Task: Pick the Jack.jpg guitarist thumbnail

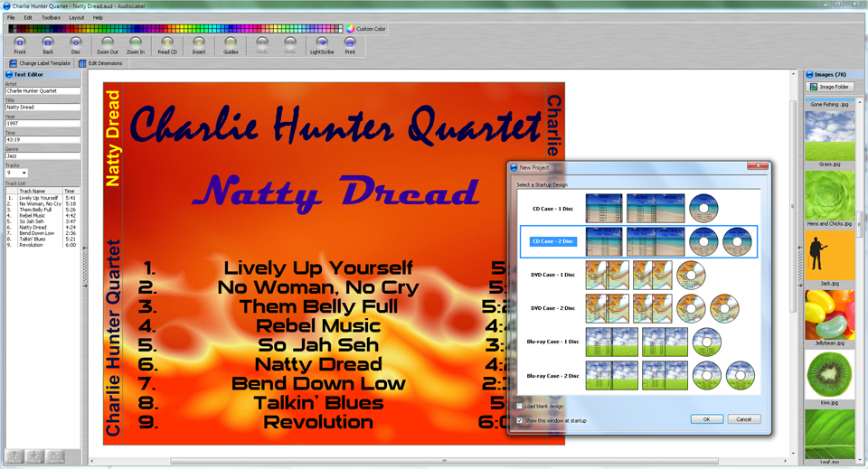Action: (x=829, y=255)
